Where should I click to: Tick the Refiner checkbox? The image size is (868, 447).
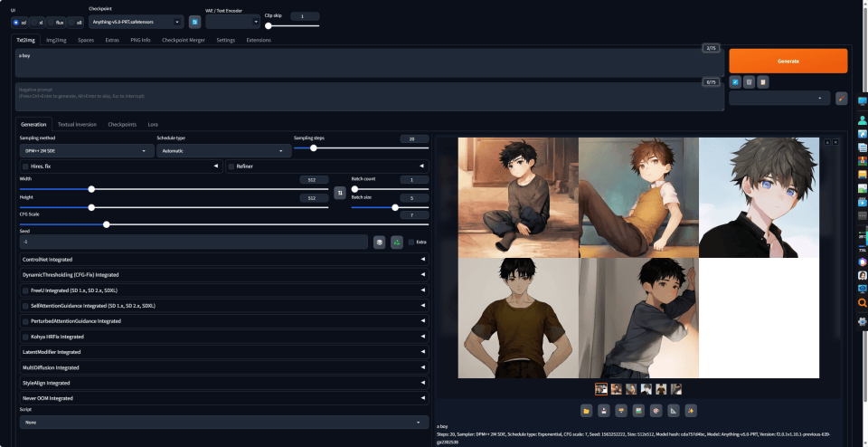(231, 166)
